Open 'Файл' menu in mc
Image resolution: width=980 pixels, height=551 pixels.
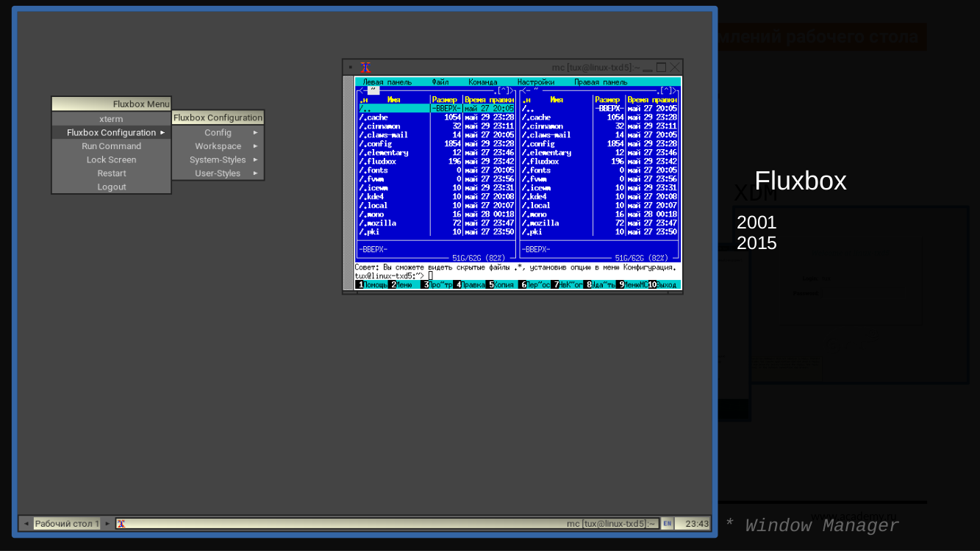440,82
